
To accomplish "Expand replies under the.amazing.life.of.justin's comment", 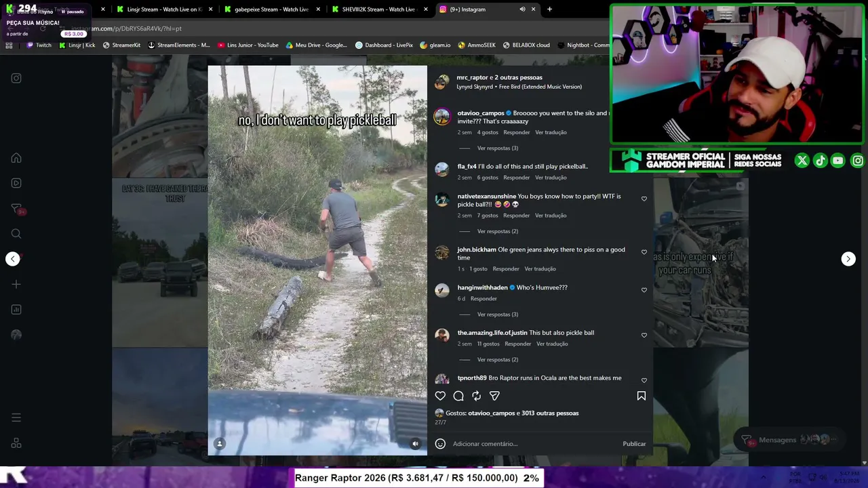I will [x=497, y=360].
